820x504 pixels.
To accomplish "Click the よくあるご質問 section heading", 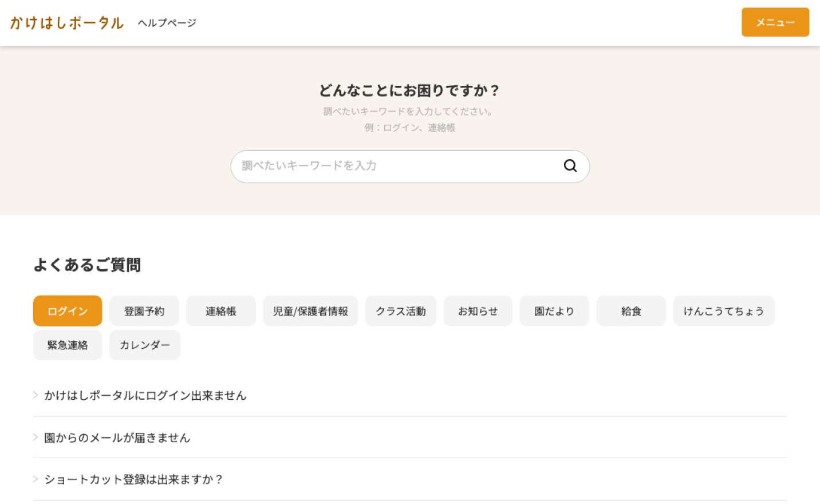I will coord(88,265).
